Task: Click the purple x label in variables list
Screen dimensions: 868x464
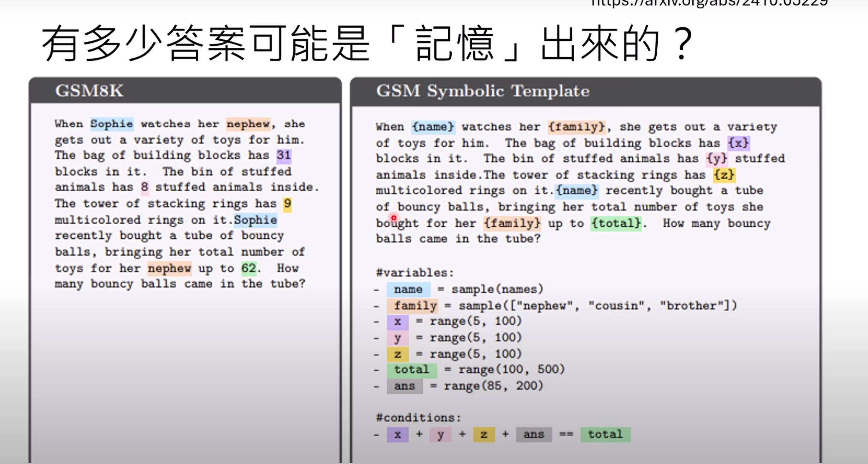Action: [398, 321]
